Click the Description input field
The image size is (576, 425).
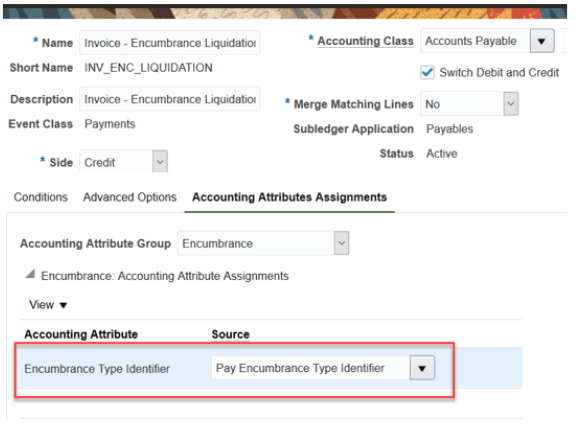click(x=169, y=99)
